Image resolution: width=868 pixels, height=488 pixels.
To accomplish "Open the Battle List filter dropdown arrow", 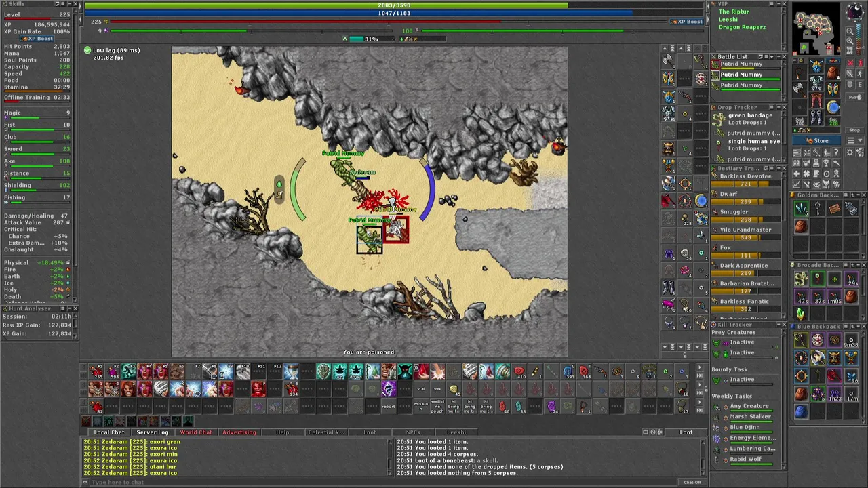I will (772, 57).
